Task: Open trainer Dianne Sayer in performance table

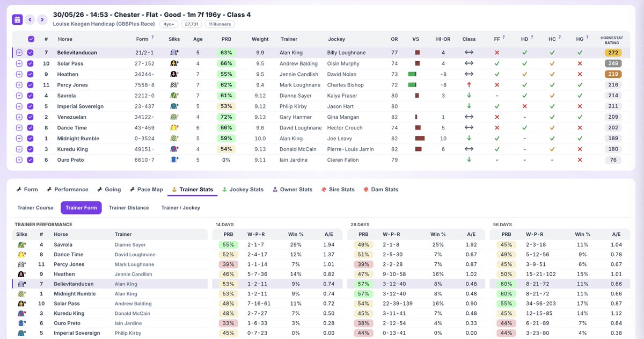Action: [131, 245]
